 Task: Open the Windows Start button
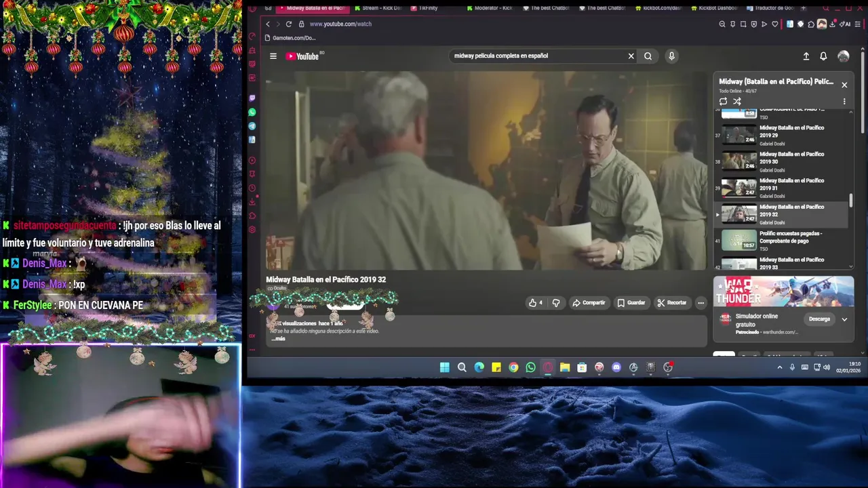(444, 367)
